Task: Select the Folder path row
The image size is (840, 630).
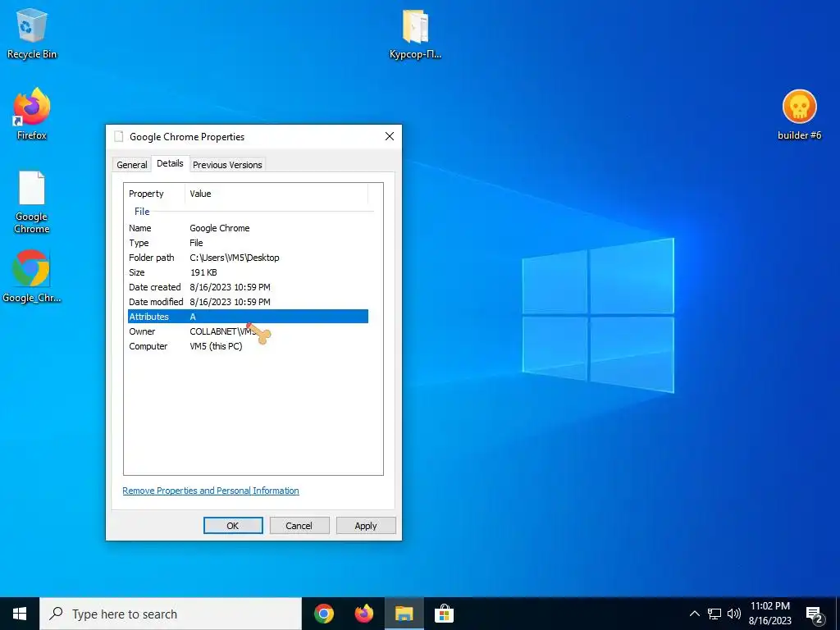Action: [x=248, y=258]
